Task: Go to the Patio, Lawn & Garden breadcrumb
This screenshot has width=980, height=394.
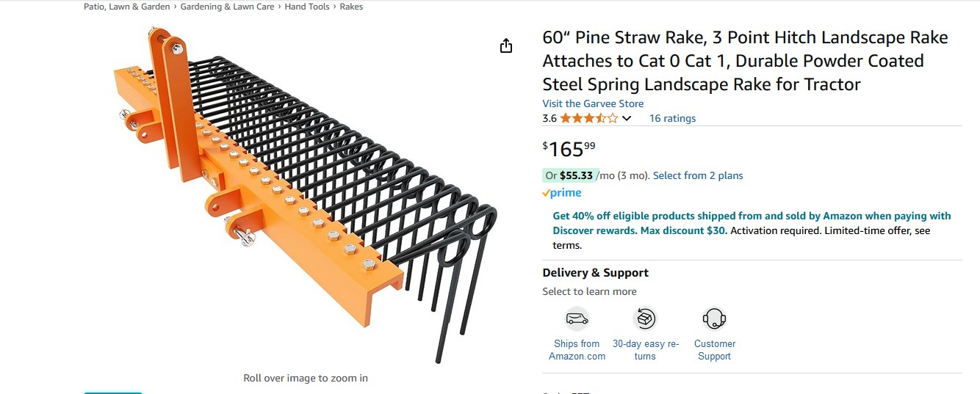Action: pos(126,7)
